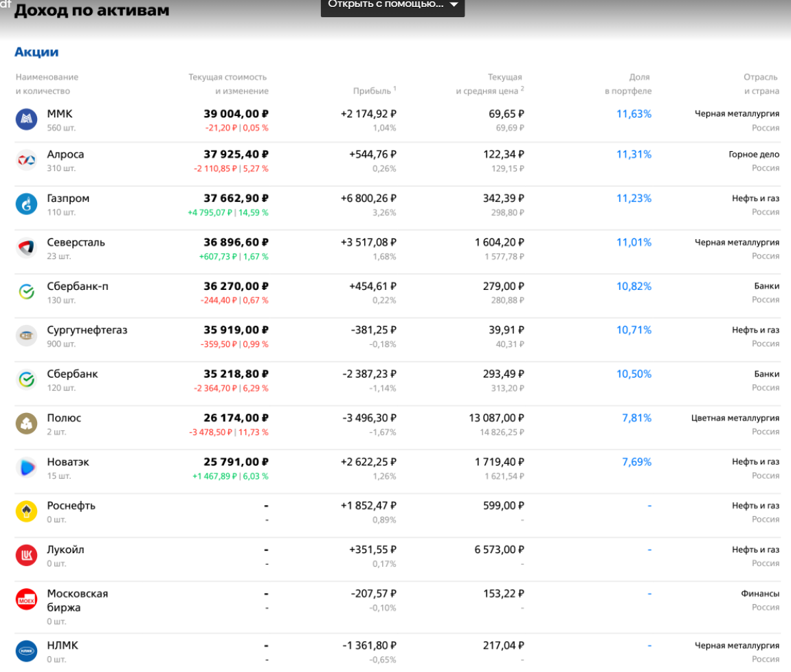Click the Новатэк logo icon

[x=26, y=468]
